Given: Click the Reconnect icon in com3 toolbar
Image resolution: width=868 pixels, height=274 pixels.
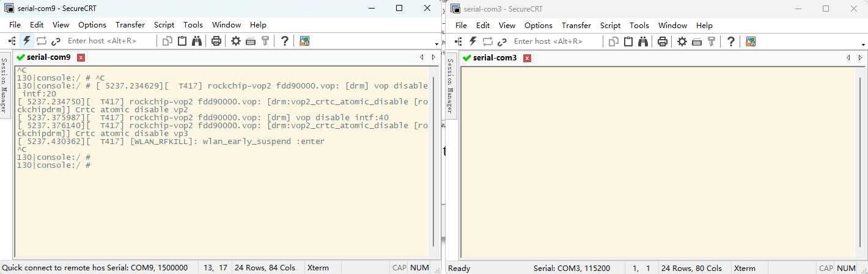Looking at the screenshot, I should 488,41.
